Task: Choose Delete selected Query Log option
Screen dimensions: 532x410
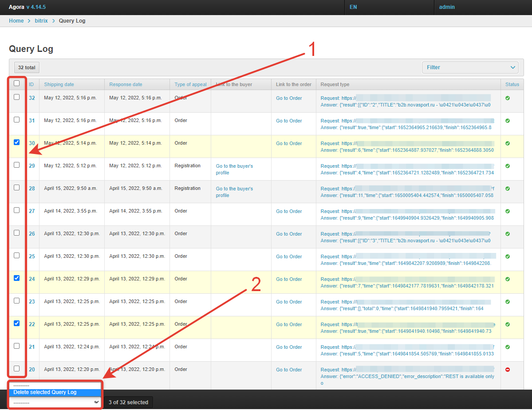Action: click(x=45, y=392)
